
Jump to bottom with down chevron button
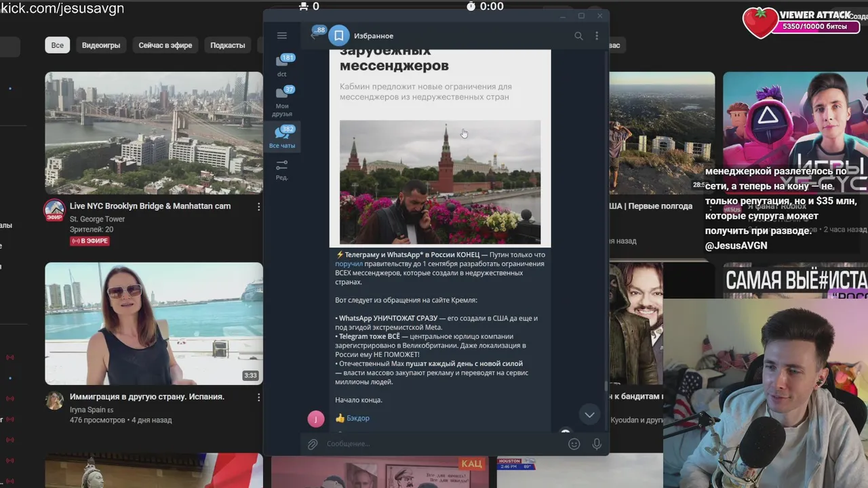point(589,415)
